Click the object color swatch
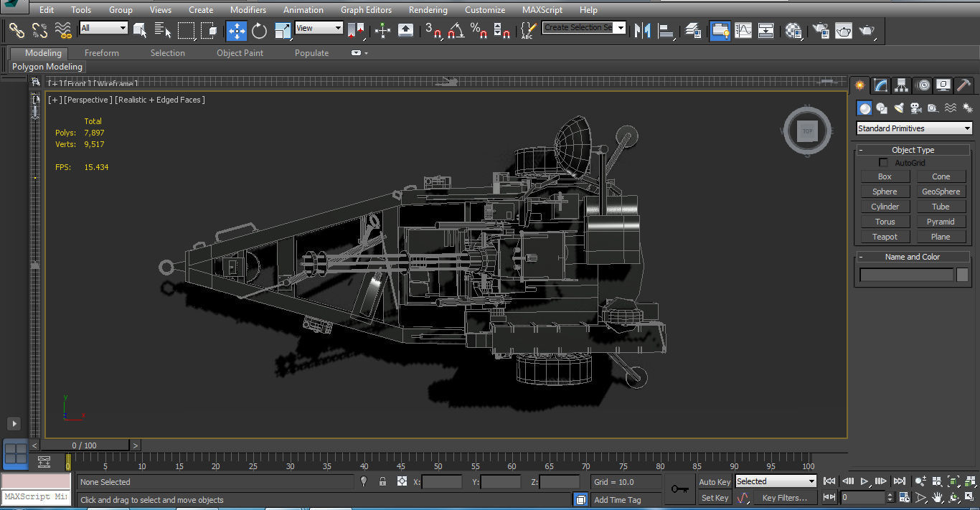 pyautogui.click(x=962, y=275)
